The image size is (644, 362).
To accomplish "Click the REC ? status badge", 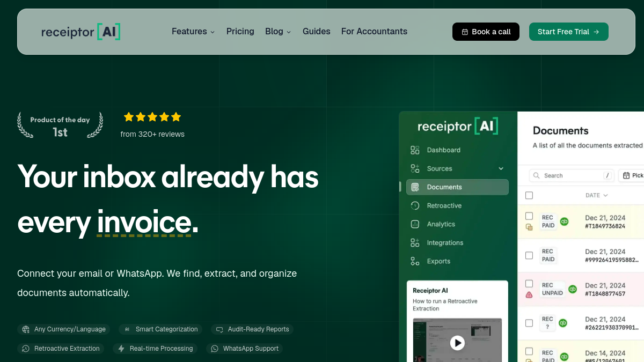I will (547, 323).
